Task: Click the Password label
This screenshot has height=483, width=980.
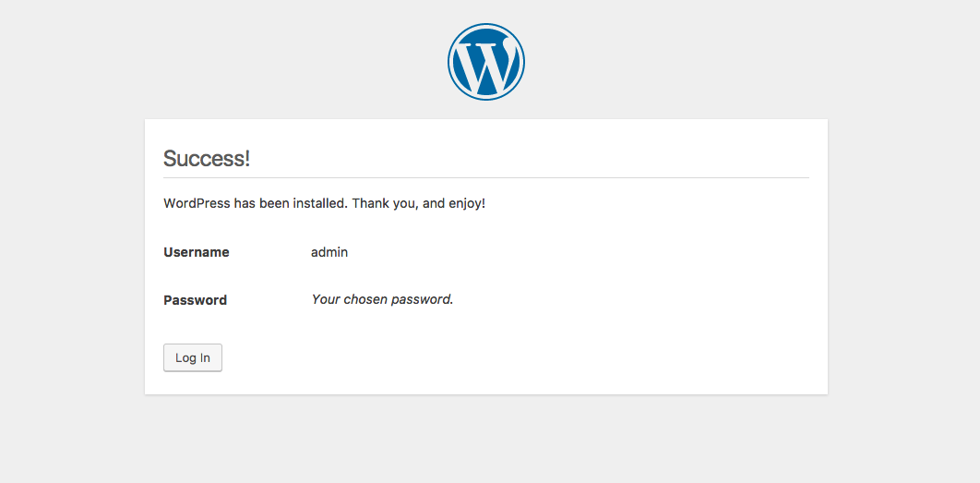Action: click(195, 300)
